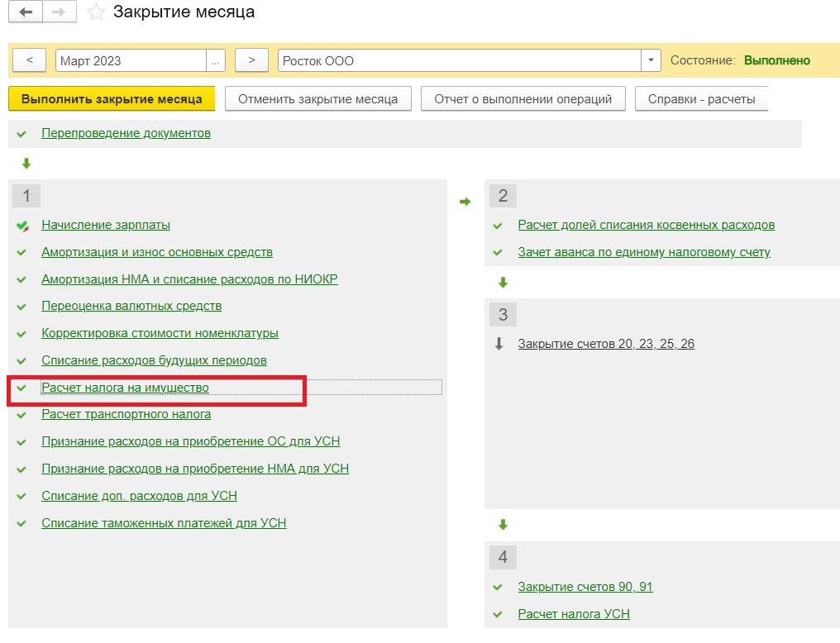Open Расчет долей списания косвенных расходов

tap(646, 225)
